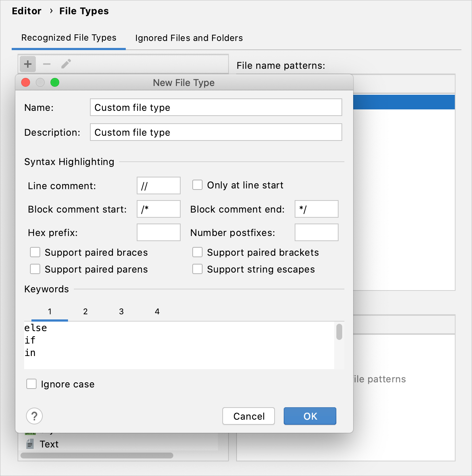The width and height of the screenshot is (472, 476).
Task: Edit file type with pencil icon
Action: point(66,64)
